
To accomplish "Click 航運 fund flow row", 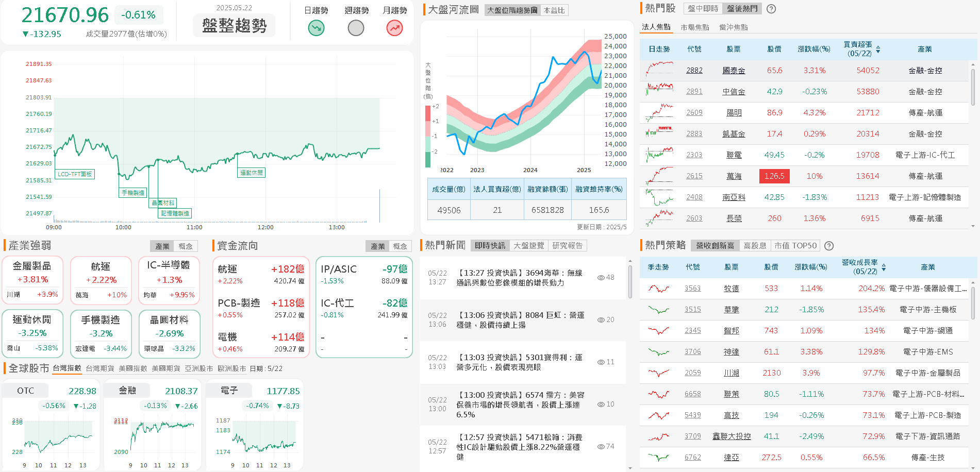I will 261,275.
